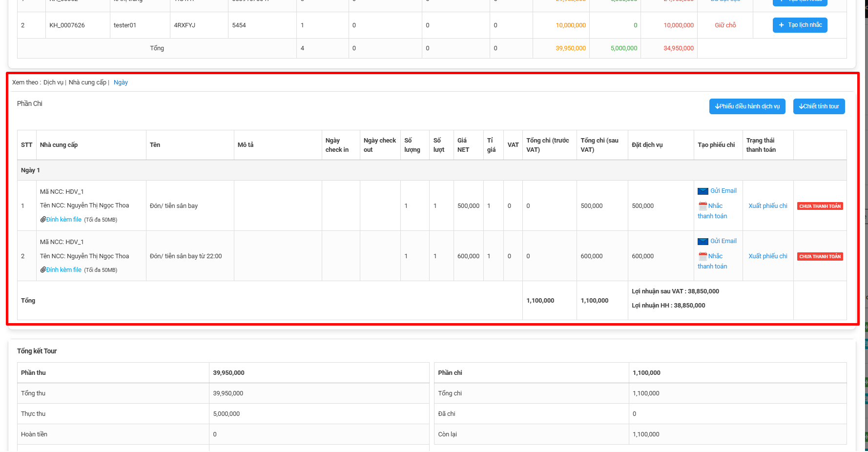
Task: Download the Phiếu điều hành dịch vụ
Action: 747,106
